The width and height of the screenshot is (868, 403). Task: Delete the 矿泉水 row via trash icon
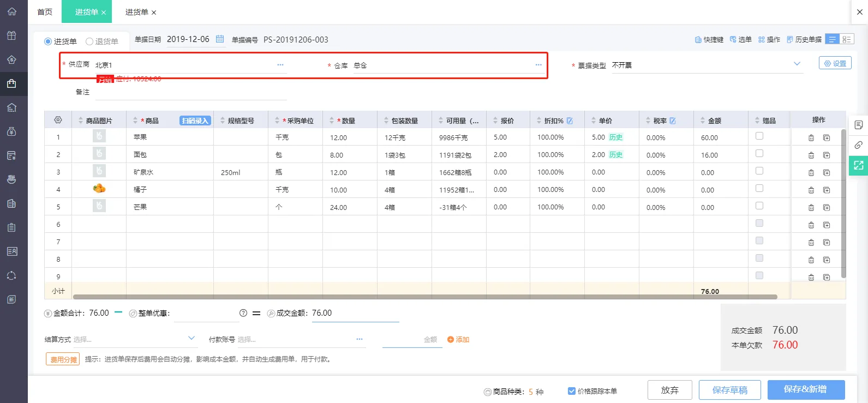[811, 173]
